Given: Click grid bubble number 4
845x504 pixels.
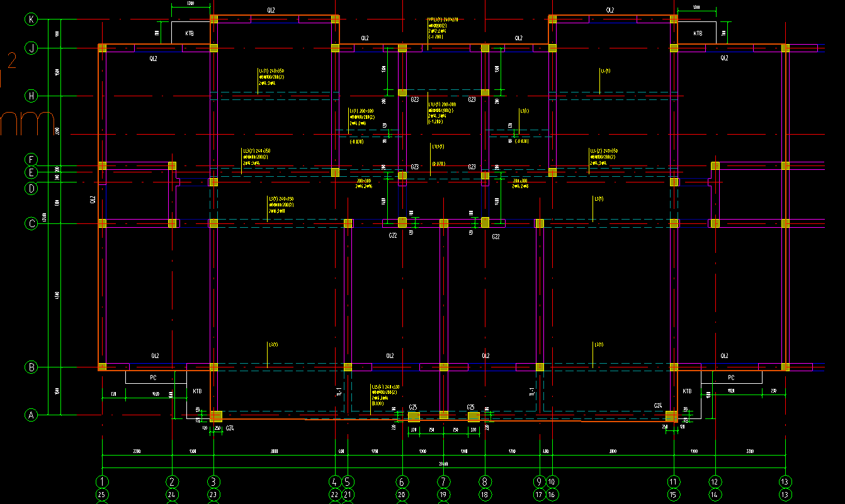Looking at the screenshot, I should coord(335,481).
